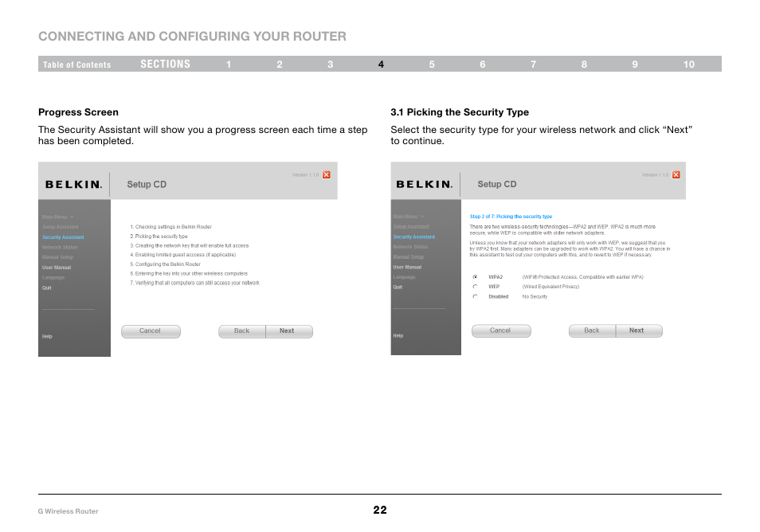Viewport: 760px width, 532px height.
Task: Click Quit in security type window sidebar
Action: pyautogui.click(x=398, y=288)
